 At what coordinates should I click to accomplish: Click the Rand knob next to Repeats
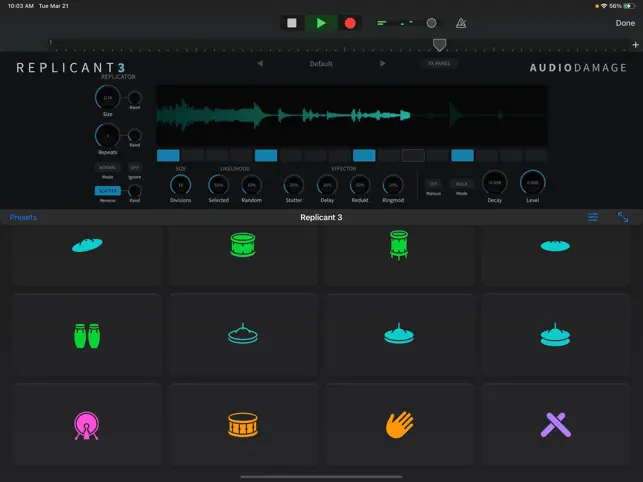coord(135,135)
